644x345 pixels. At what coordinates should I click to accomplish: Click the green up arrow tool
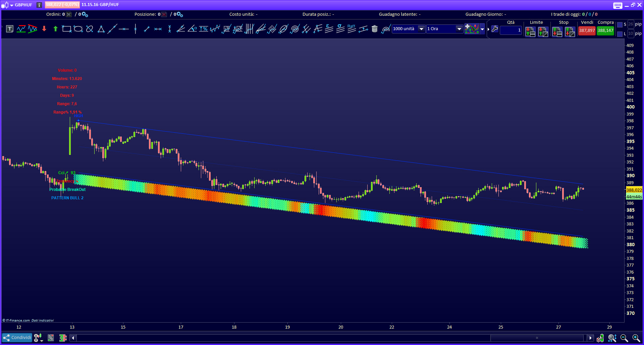pos(55,29)
